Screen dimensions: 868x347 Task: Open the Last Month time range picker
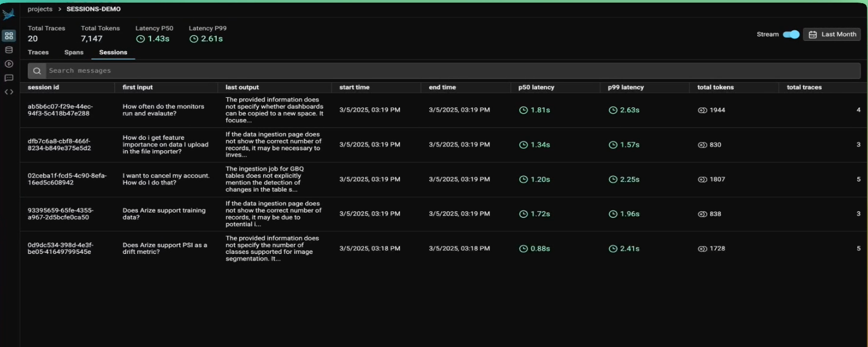(832, 35)
